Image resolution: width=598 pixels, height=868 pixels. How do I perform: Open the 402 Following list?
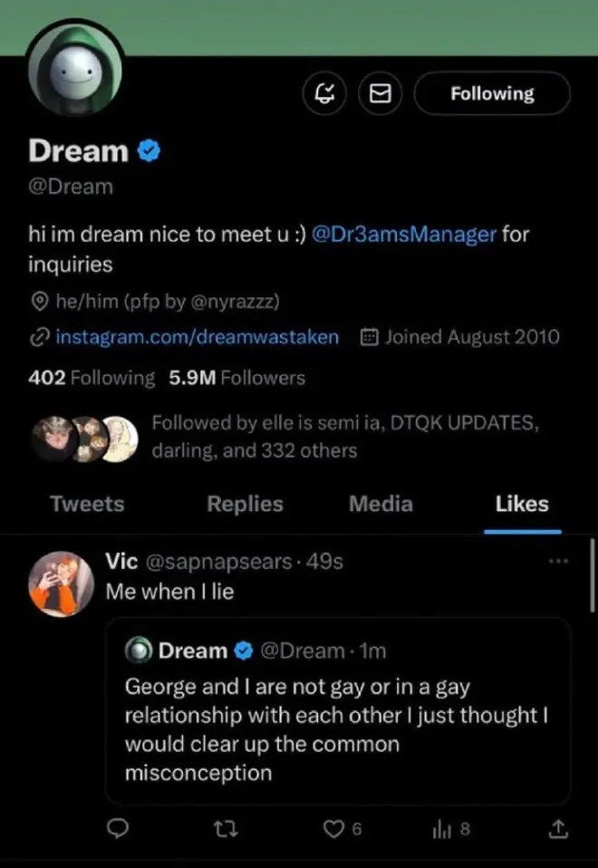[92, 378]
